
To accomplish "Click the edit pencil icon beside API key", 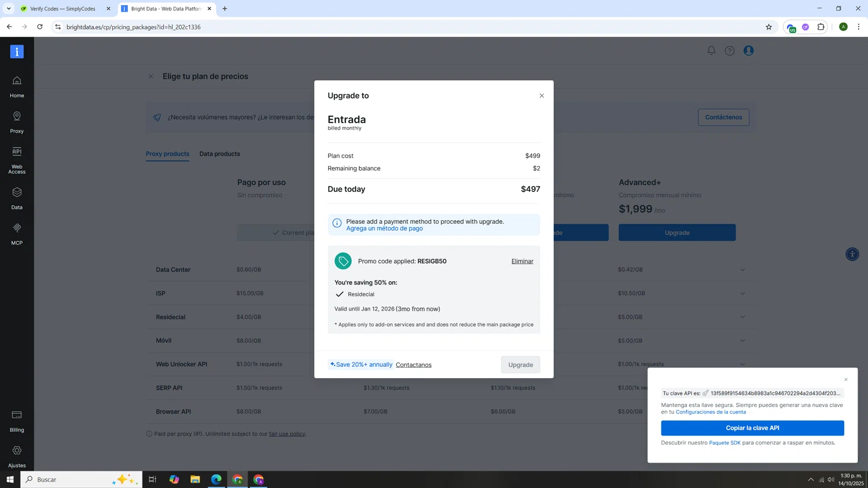I will point(705,393).
